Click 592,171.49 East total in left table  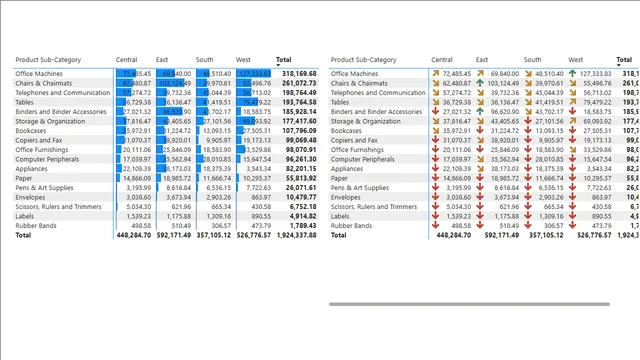click(174, 235)
